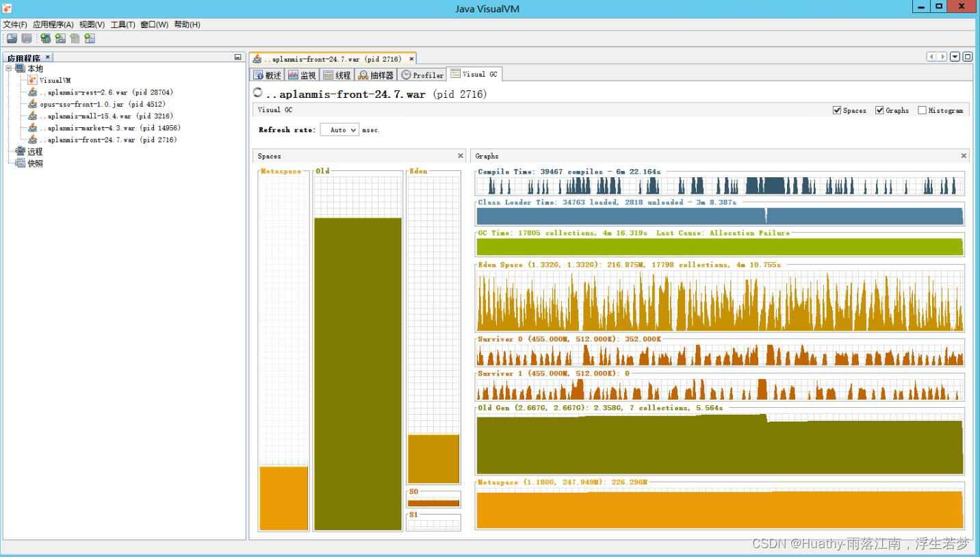
Task: Click the greyed-out save snapshot toolbar icon
Action: [26, 38]
